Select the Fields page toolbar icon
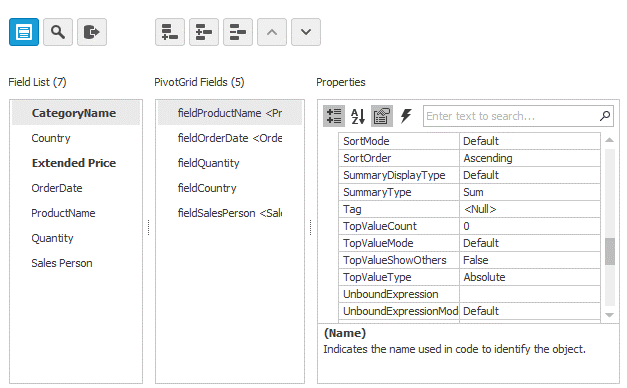627x388 pixels. click(24, 32)
